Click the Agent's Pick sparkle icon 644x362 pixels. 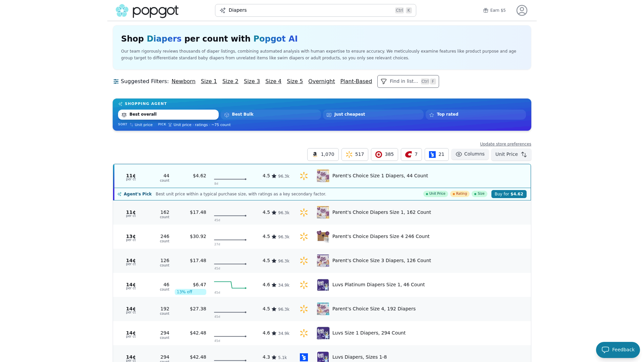119,194
